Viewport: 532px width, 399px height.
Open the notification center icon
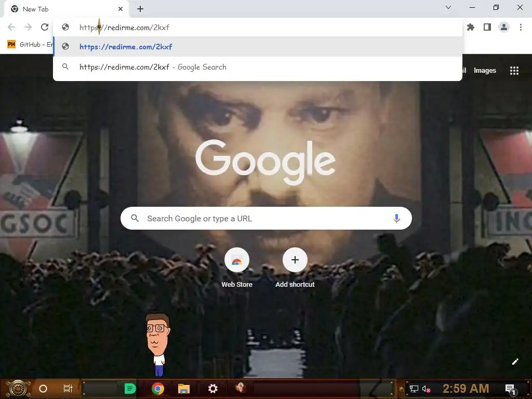510,390
